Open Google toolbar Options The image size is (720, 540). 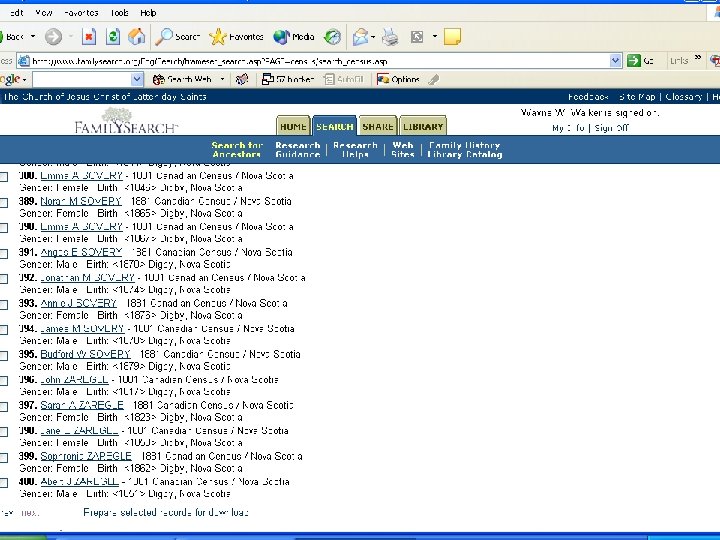pos(398,79)
